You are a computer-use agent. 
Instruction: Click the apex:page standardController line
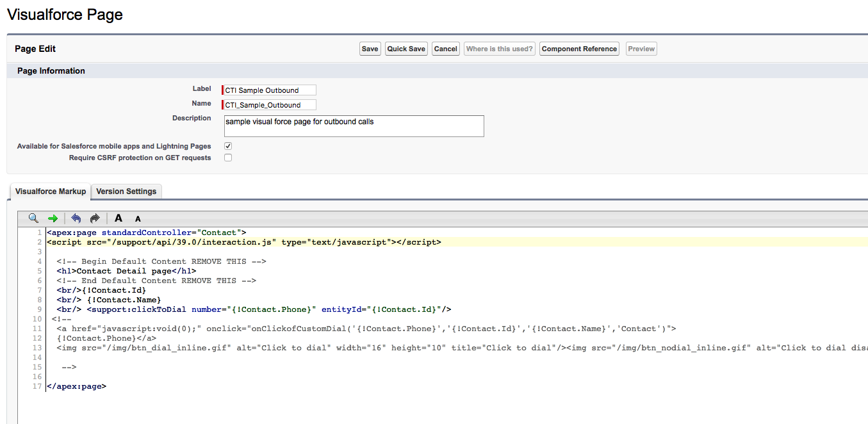click(146, 232)
